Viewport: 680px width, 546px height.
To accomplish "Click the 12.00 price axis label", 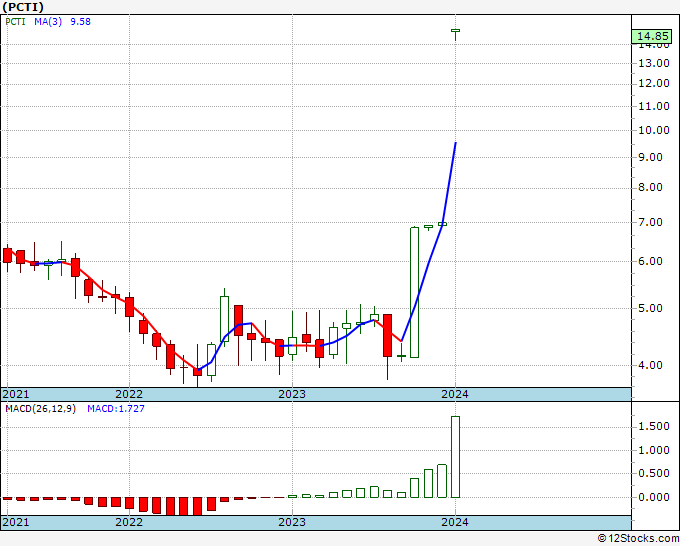I will (x=654, y=83).
